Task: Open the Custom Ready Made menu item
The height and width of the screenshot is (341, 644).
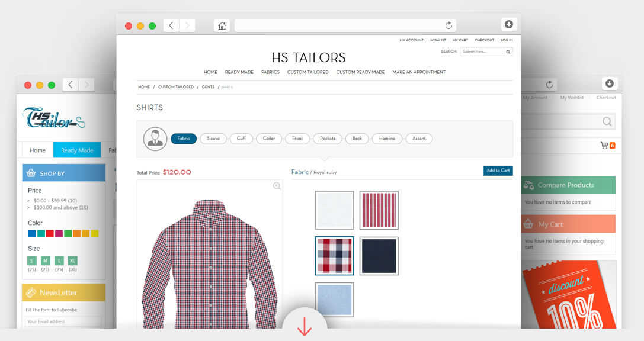Action: (x=360, y=72)
